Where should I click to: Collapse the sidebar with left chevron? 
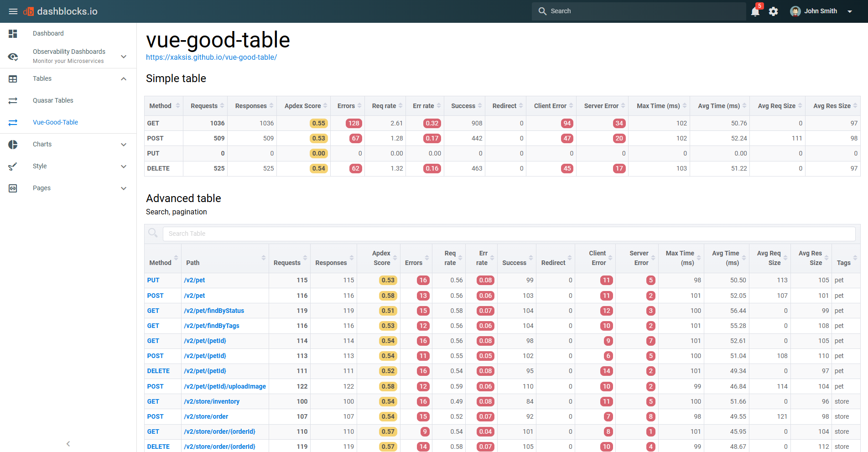click(x=68, y=444)
